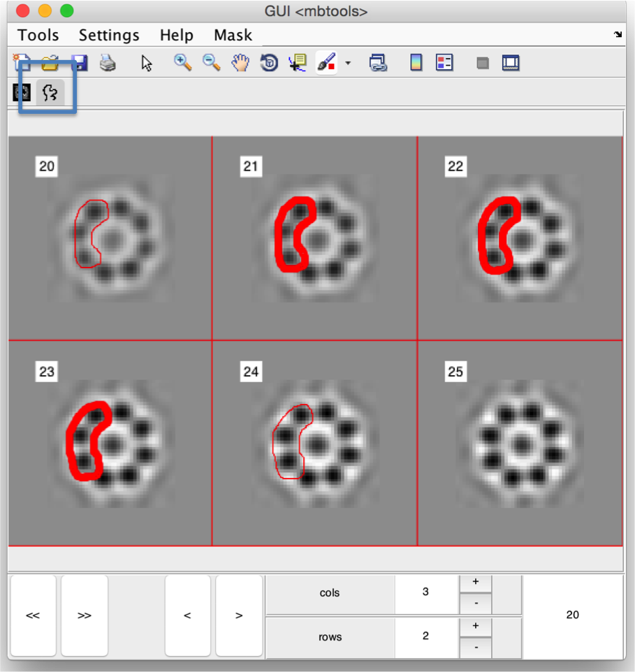Insert Colorbar using gradient icon
This screenshot has width=635, height=672.
point(416,63)
